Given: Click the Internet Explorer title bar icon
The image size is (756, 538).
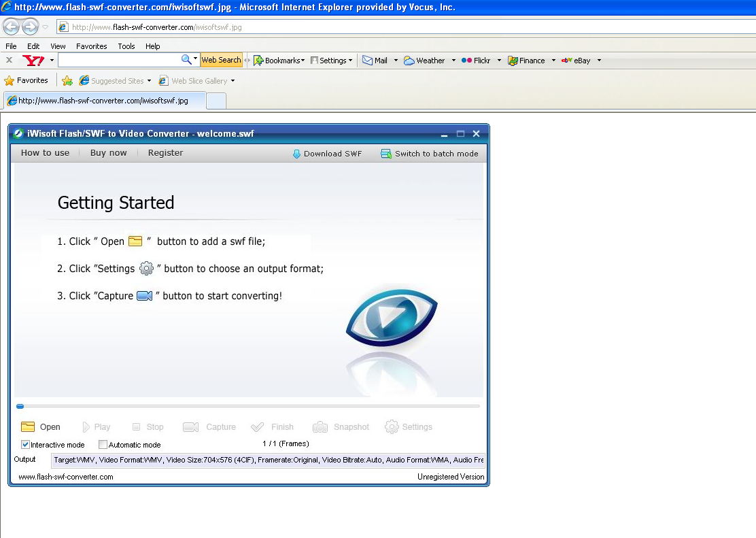Looking at the screenshot, I should tap(6, 7).
